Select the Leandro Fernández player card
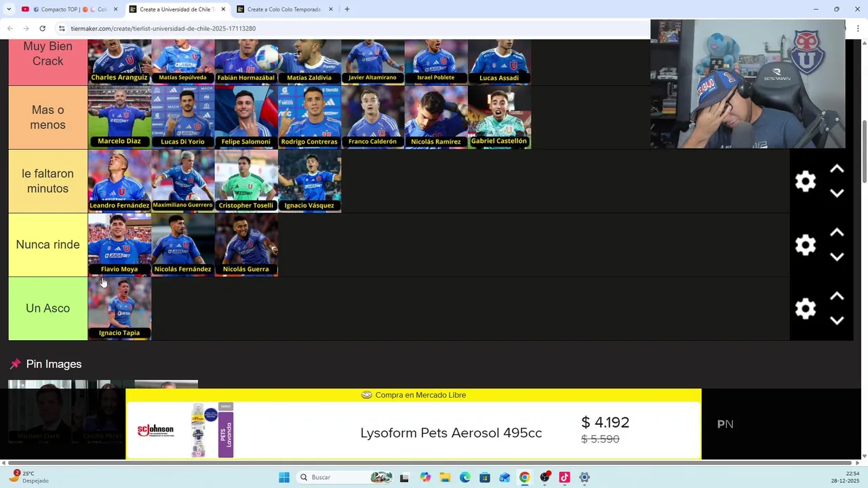 119,181
